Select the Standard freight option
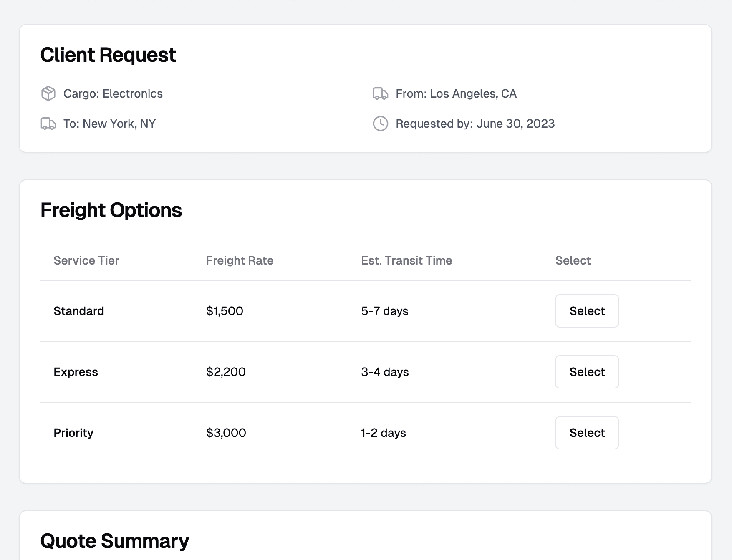The image size is (732, 560). coord(587,311)
